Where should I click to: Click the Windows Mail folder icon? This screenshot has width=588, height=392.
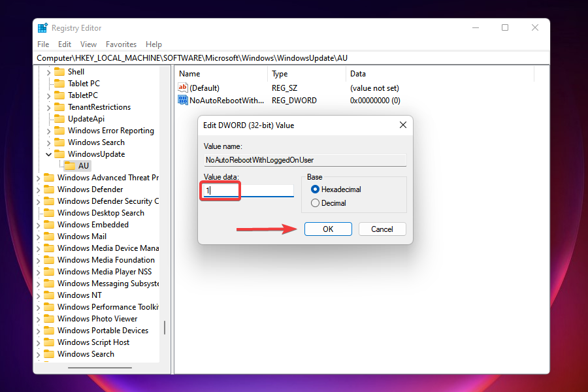tap(49, 237)
